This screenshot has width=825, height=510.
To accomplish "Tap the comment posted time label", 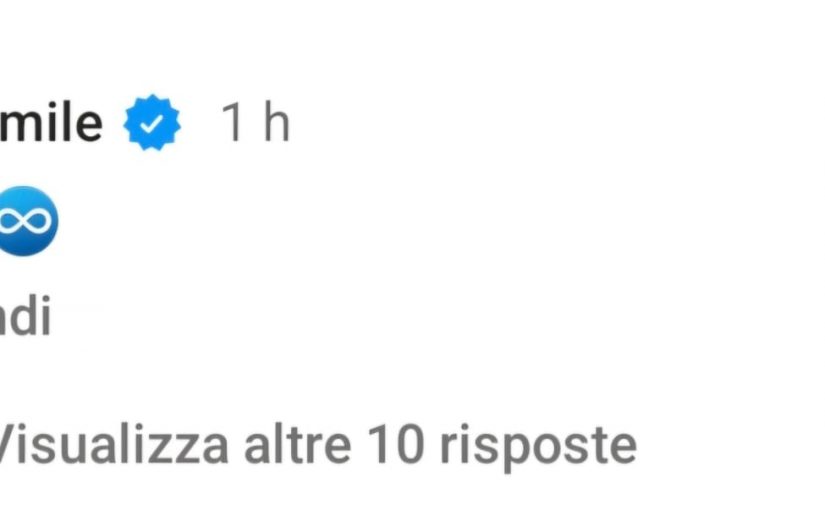I will pyautogui.click(x=256, y=123).
